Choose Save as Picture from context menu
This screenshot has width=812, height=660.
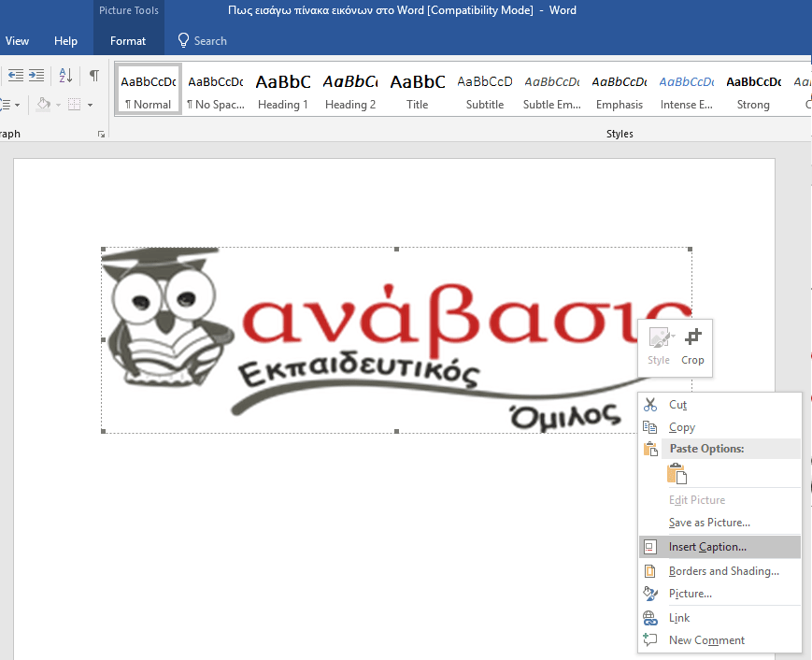(719, 523)
